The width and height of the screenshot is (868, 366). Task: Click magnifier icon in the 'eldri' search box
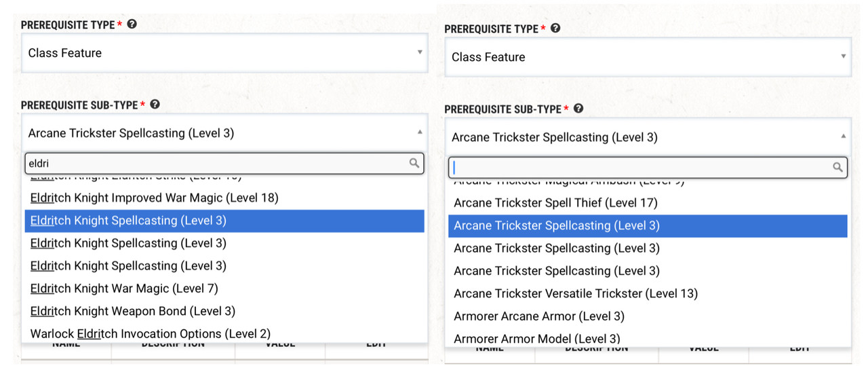pos(414,163)
